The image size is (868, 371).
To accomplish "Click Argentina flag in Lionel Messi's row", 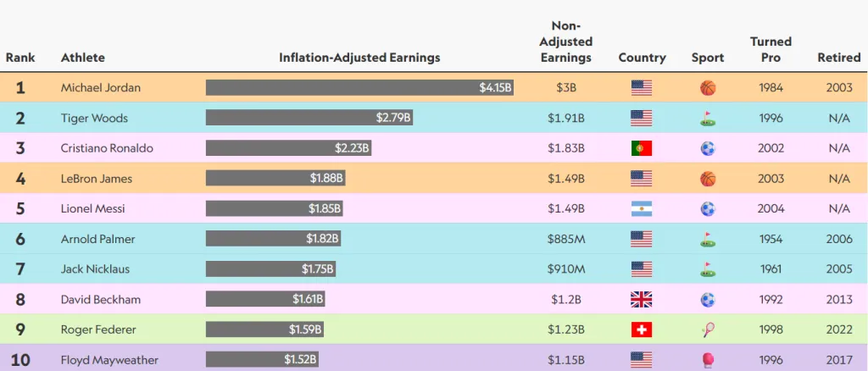I will (x=642, y=209).
